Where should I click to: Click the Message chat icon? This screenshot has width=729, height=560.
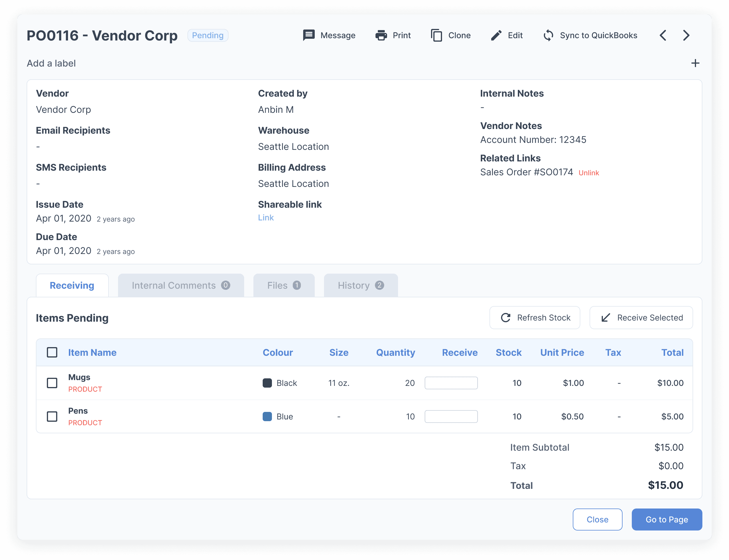pos(309,35)
